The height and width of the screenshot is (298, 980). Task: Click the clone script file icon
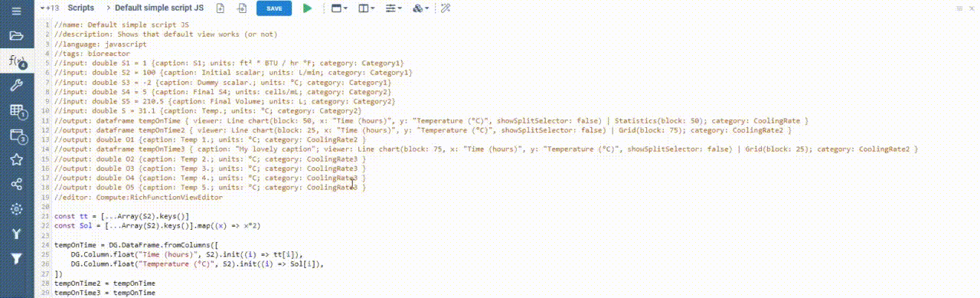pyautogui.click(x=242, y=8)
